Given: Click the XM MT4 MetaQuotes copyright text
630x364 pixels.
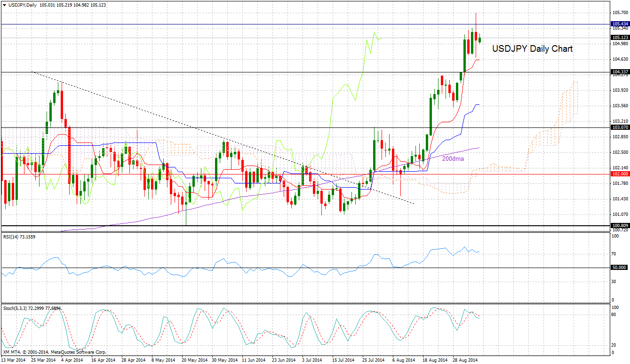Looking at the screenshot, I should (x=54, y=352).
